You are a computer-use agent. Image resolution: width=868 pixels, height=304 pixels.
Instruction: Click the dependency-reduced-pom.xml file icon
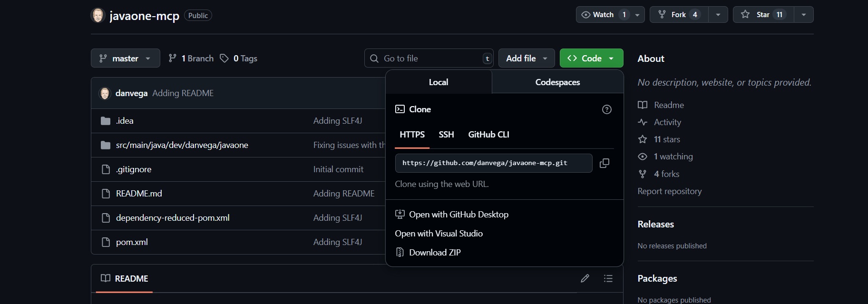(x=106, y=218)
